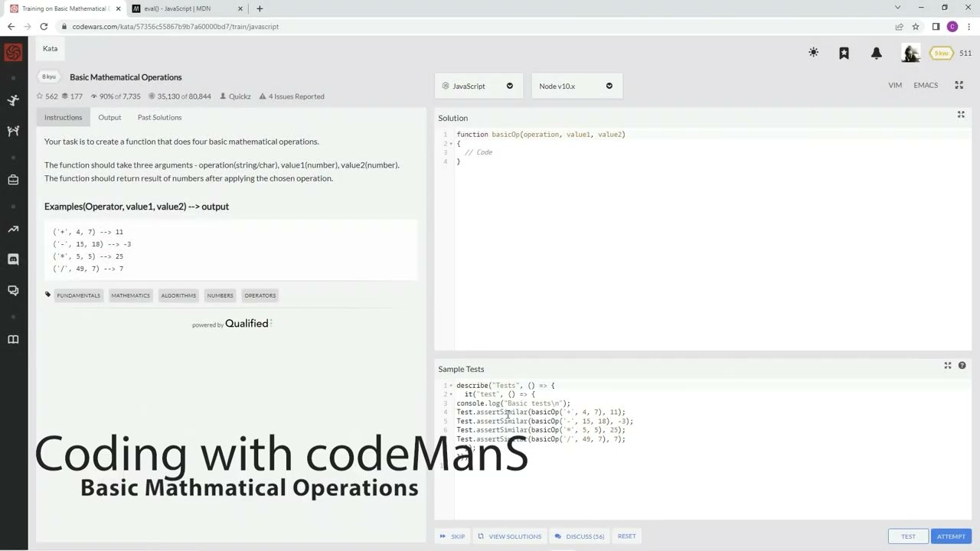Bookmark page with star icon in address bar

916,26
